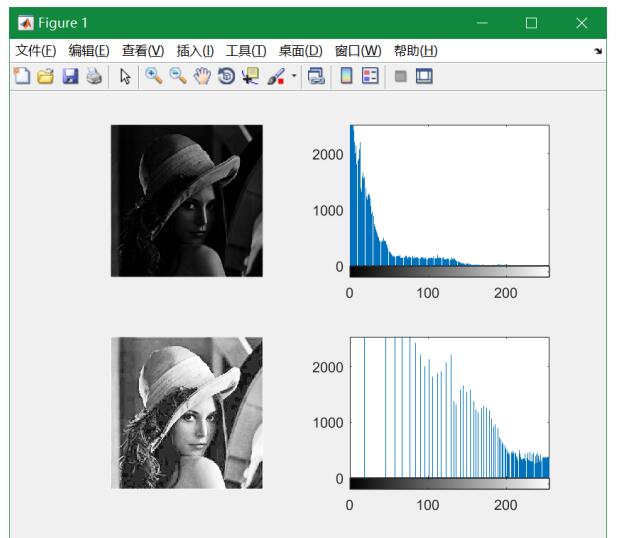The height and width of the screenshot is (538, 642).
Task: Open the 帮助(H) menu
Action: tap(416, 51)
